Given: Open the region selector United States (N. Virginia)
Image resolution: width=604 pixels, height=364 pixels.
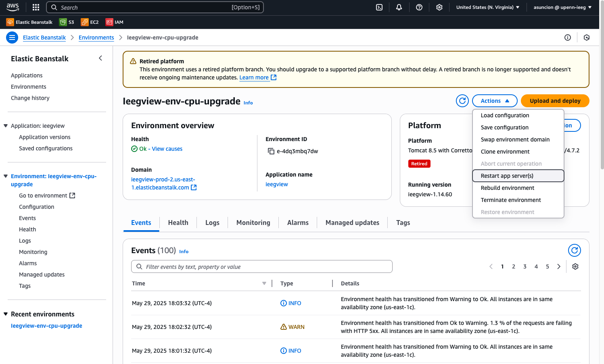Looking at the screenshot, I should click(x=488, y=7).
